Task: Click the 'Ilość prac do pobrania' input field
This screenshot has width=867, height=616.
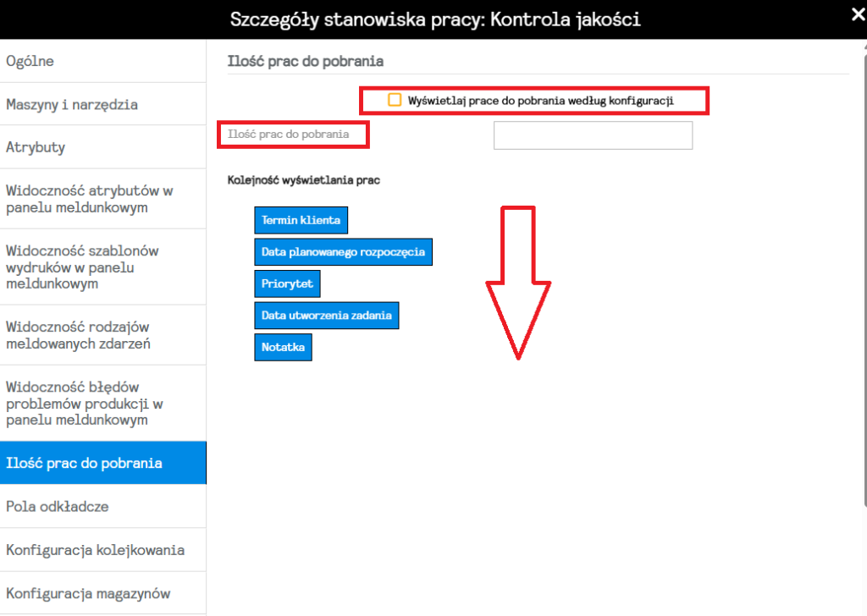Action: (x=593, y=135)
